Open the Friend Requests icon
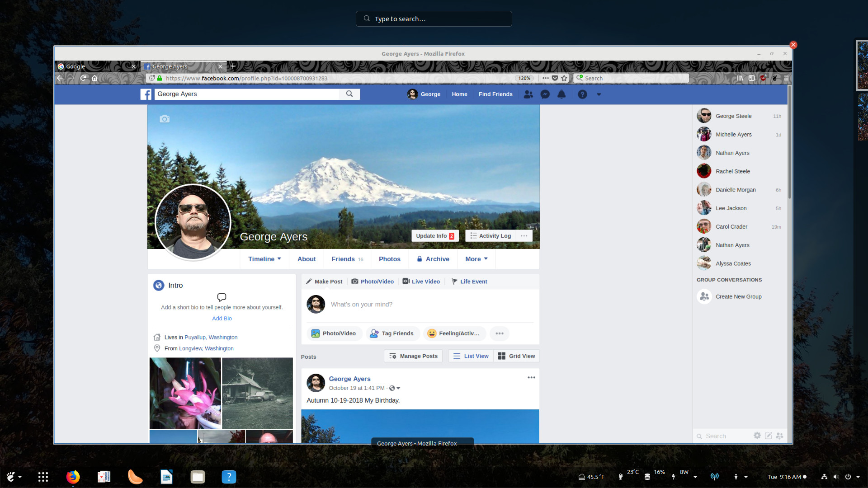Viewport: 868px width, 488px height. tap(528, 94)
